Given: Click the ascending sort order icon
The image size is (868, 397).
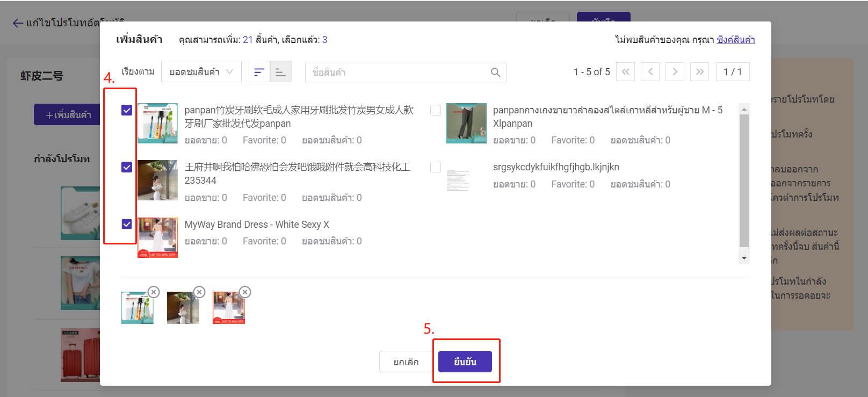Looking at the screenshot, I should pos(280,72).
